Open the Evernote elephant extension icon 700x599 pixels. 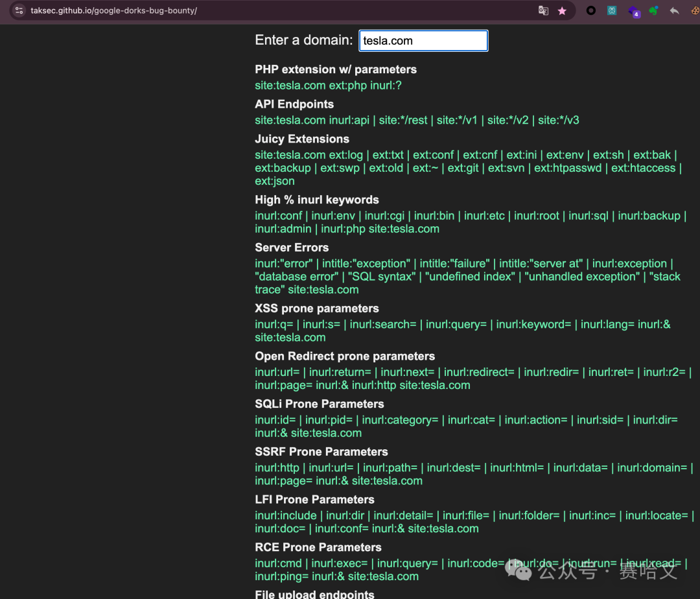[x=653, y=10]
